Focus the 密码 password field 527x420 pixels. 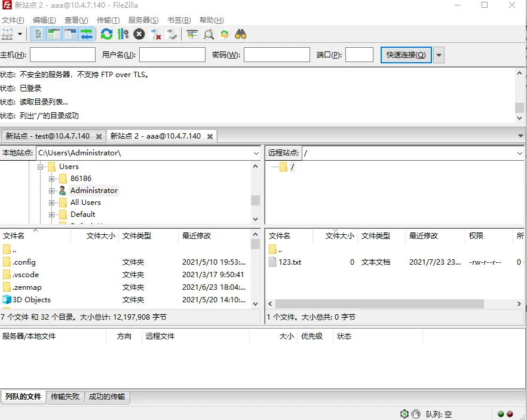(x=277, y=55)
